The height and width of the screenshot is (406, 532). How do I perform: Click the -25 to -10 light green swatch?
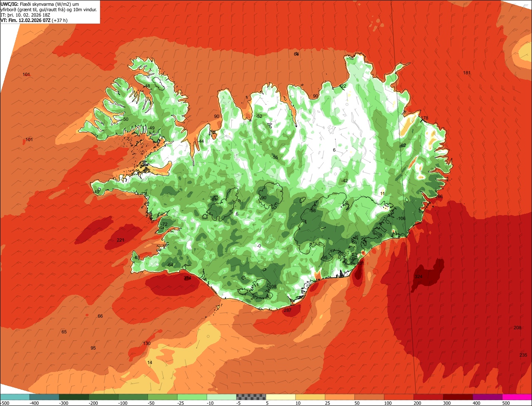point(192,397)
